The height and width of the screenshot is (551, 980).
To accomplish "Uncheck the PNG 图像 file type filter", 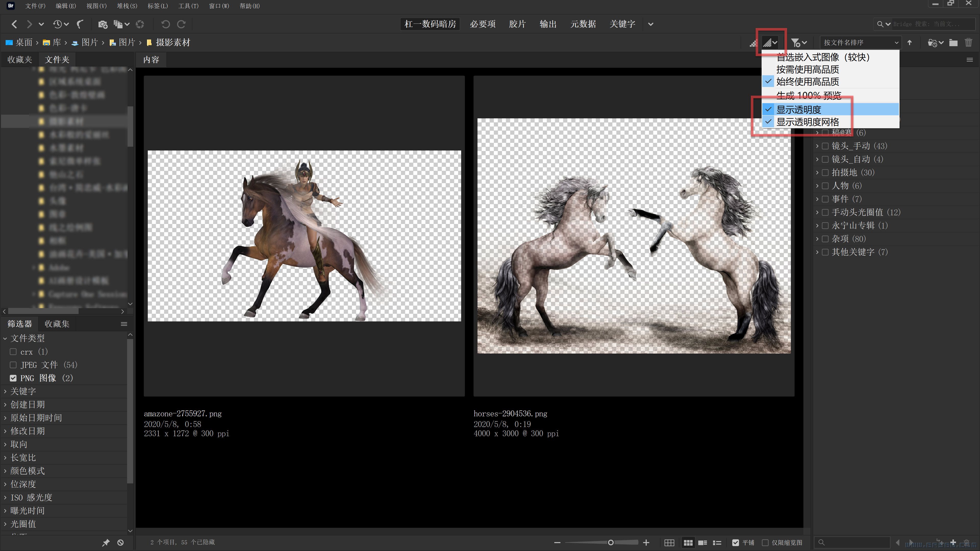I will tap(13, 378).
